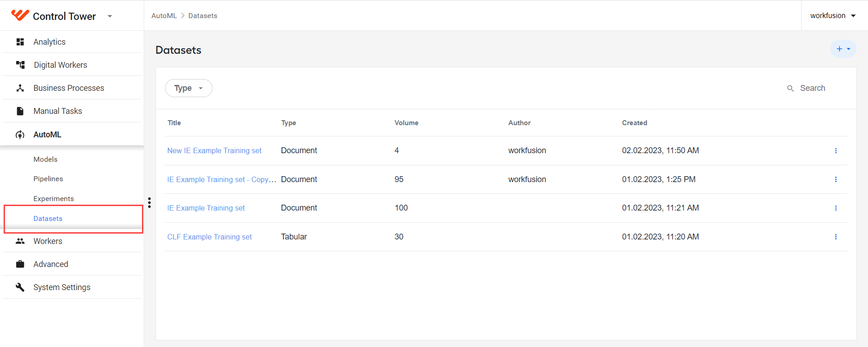Click the Title column header
Screen dimensions: 868x347
[174, 123]
